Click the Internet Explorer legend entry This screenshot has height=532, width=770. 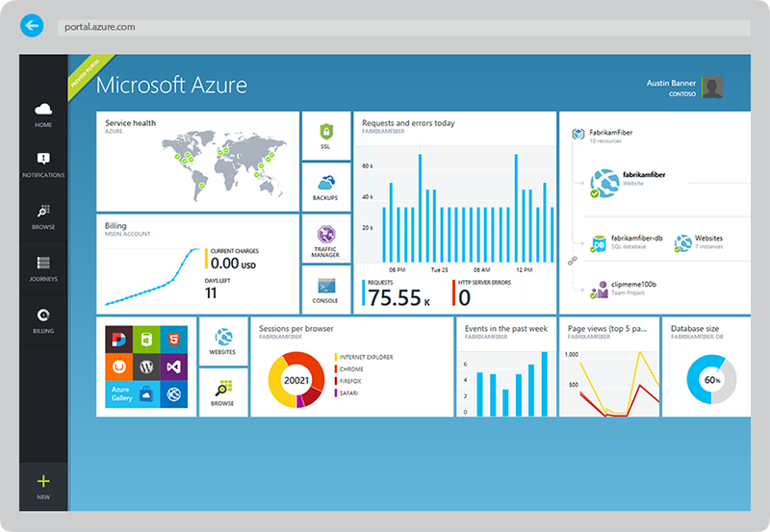pos(364,357)
